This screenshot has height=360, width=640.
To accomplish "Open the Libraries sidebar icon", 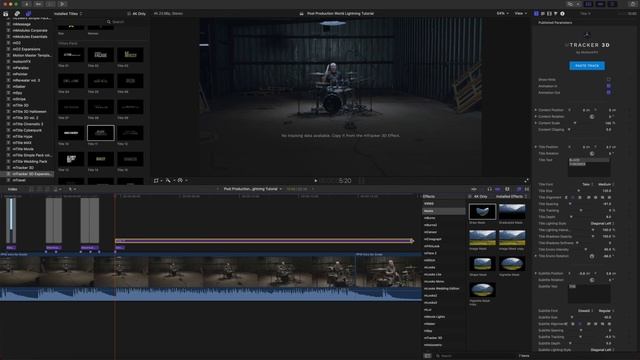I will click(6, 13).
